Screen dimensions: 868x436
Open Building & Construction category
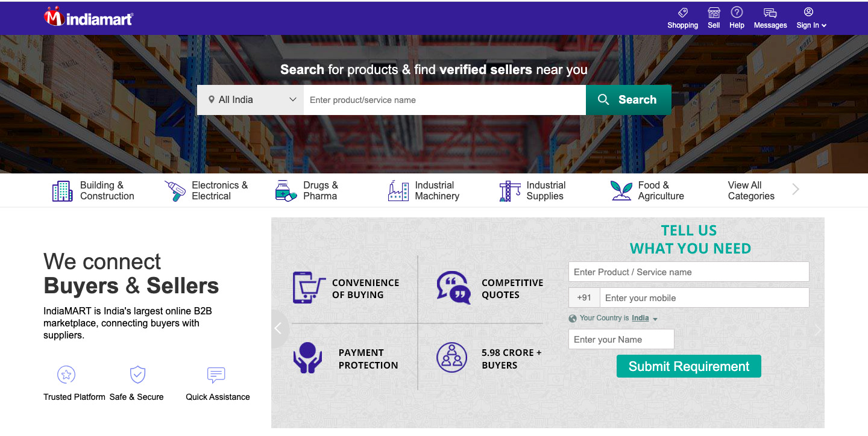click(93, 191)
